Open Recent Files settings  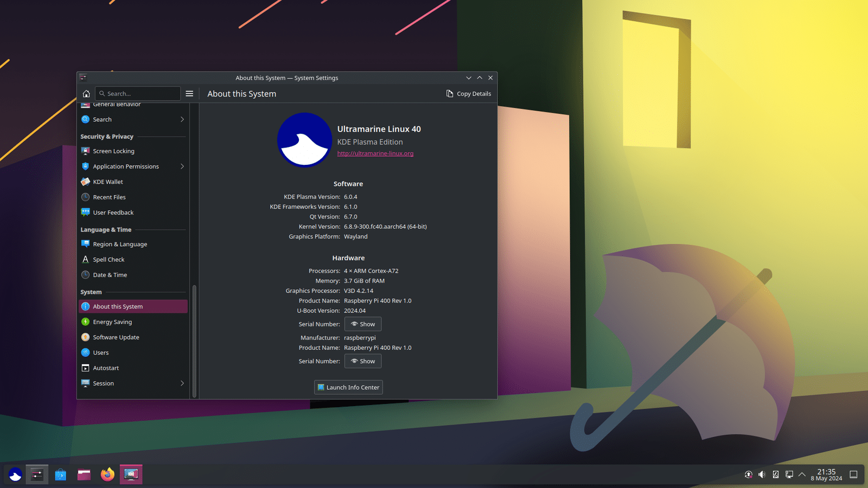click(x=110, y=197)
